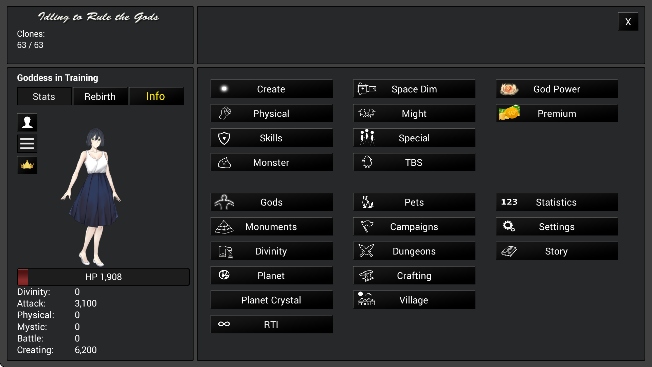Click the gold crown icon
This screenshot has width=652, height=367.
coord(27,165)
